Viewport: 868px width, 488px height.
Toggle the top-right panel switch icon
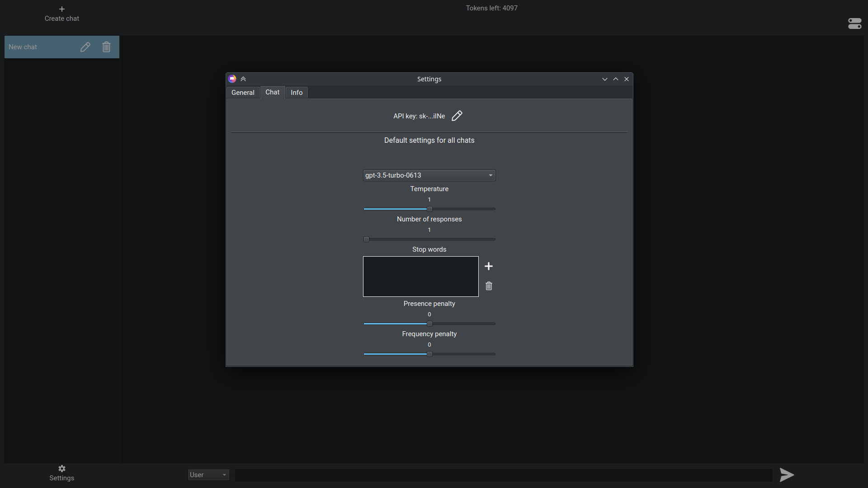pos(855,23)
